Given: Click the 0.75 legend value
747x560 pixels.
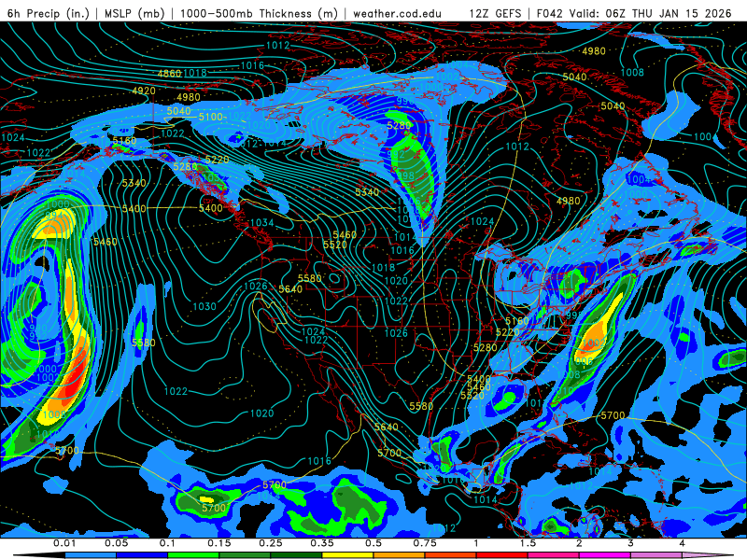Looking at the screenshot, I should 425,543.
